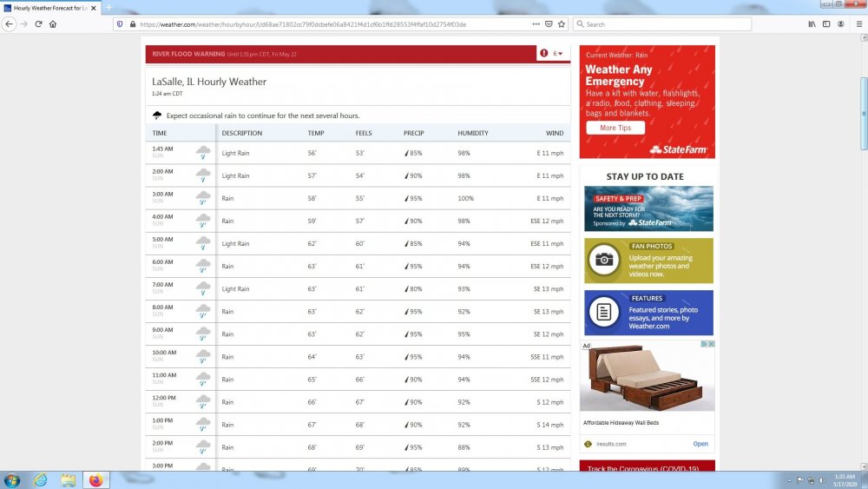Expand the alerts count dropdown showing 6
The height and width of the screenshot is (489, 868).
coord(558,54)
